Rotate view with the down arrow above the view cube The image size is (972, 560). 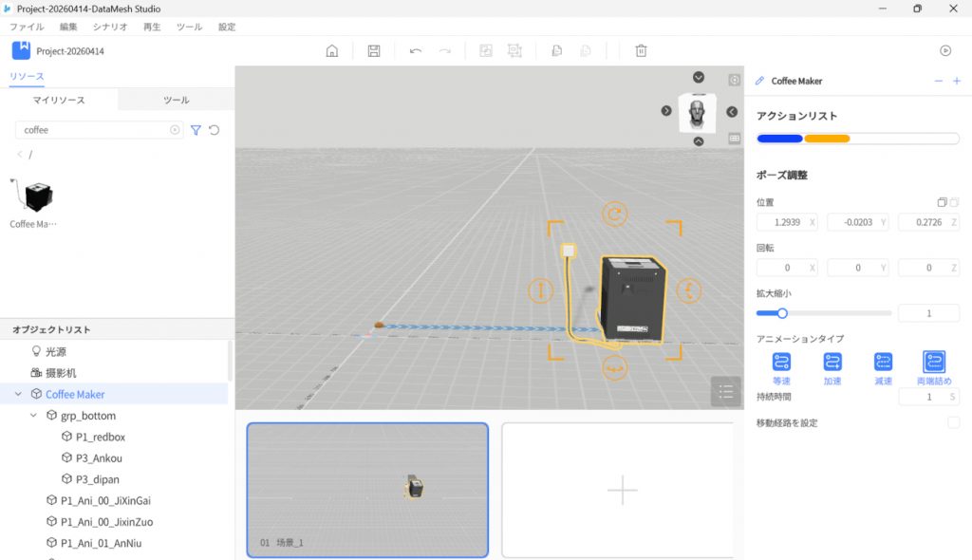699,78
